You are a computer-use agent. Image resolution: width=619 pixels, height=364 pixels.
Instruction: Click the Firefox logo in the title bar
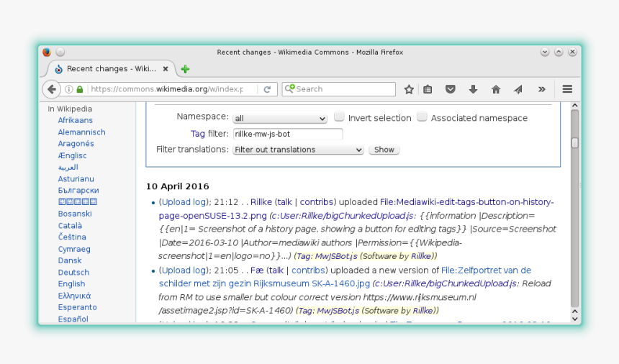click(x=47, y=52)
